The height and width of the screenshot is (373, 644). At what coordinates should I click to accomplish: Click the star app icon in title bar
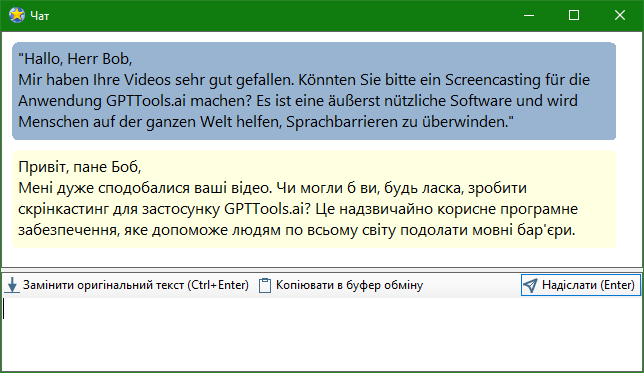[x=17, y=15]
